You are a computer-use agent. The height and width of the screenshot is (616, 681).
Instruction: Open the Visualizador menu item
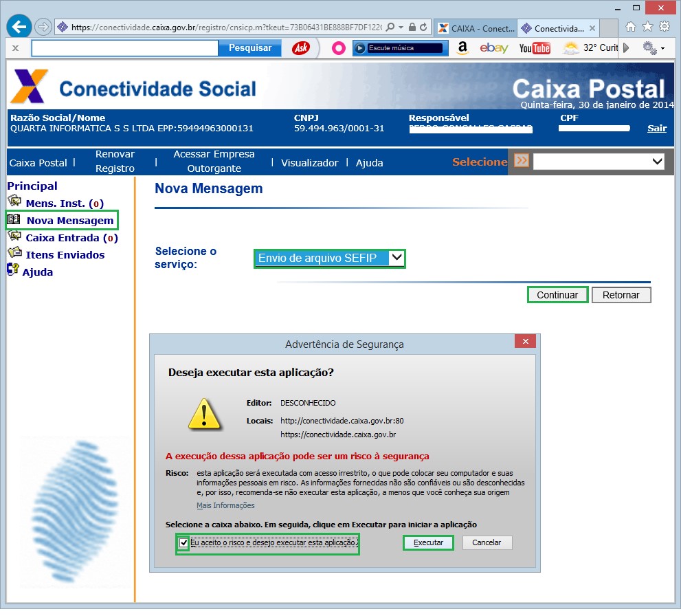309,163
